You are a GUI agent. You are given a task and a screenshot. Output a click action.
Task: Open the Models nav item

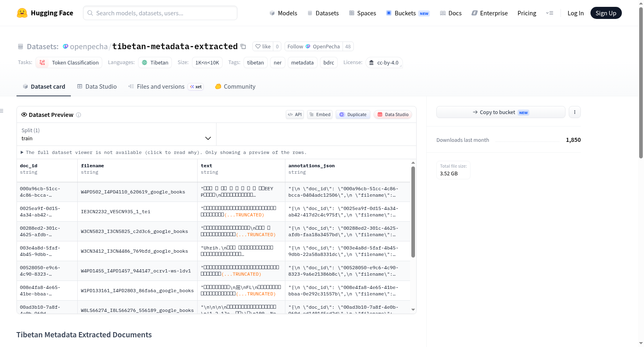pos(283,13)
